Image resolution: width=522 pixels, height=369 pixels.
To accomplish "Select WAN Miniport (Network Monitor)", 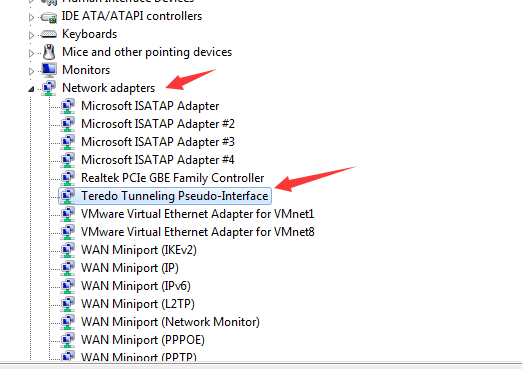I will [170, 322].
